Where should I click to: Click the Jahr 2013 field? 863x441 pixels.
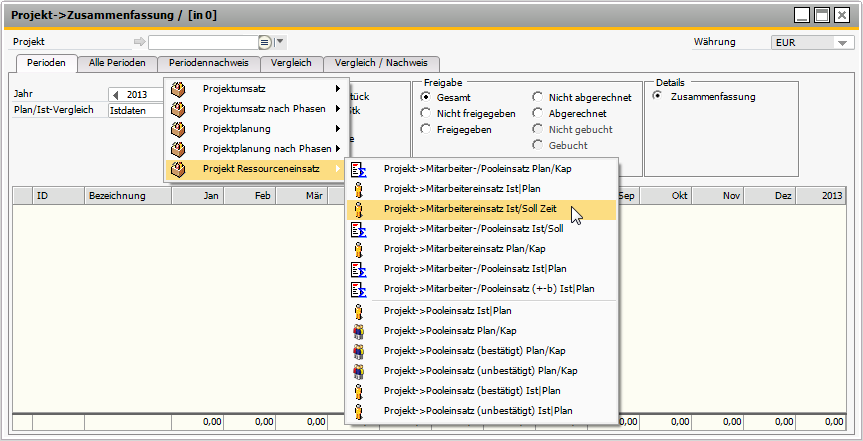pyautogui.click(x=136, y=95)
